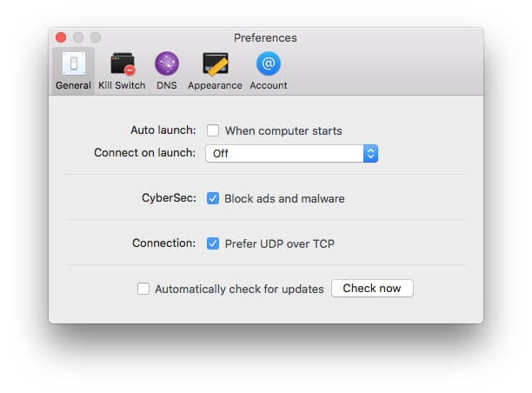Open the blue Account @ icon
This screenshot has height=393, width=532.
269,63
